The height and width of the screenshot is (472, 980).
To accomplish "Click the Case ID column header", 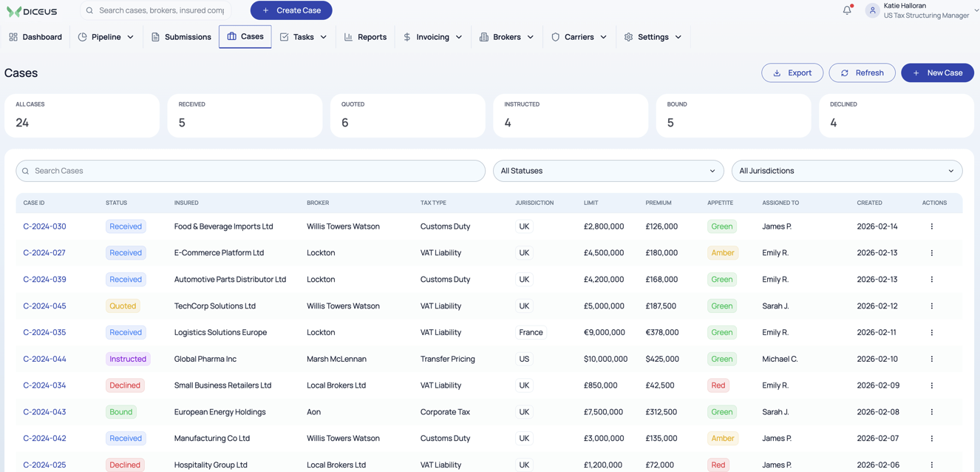I will coord(34,203).
